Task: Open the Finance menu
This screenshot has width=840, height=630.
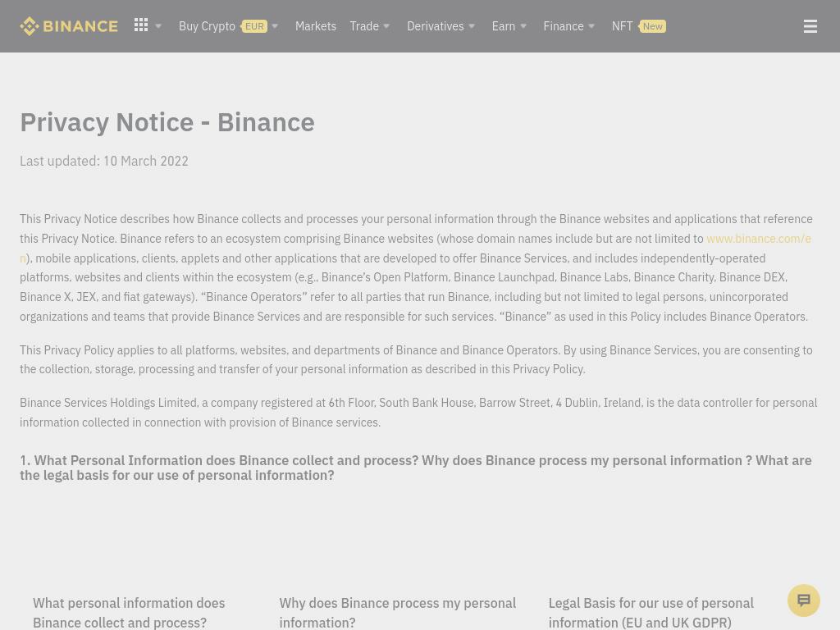Action: [x=564, y=26]
